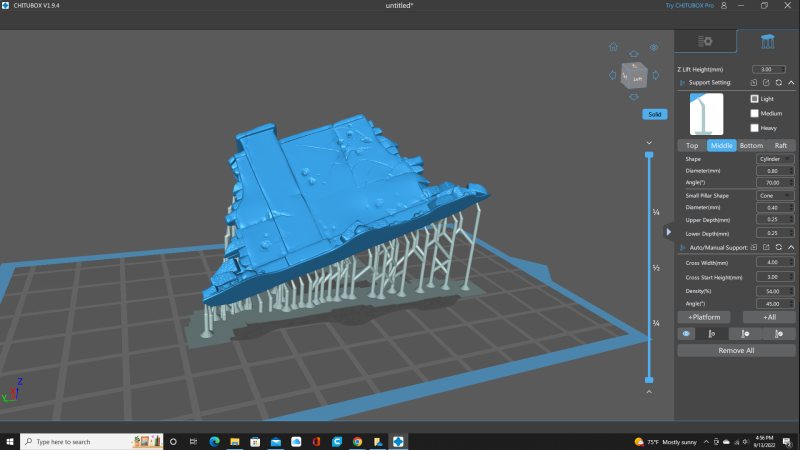This screenshot has height=450, width=800.
Task: Enable the Medium support checkbox
Action: coord(754,113)
